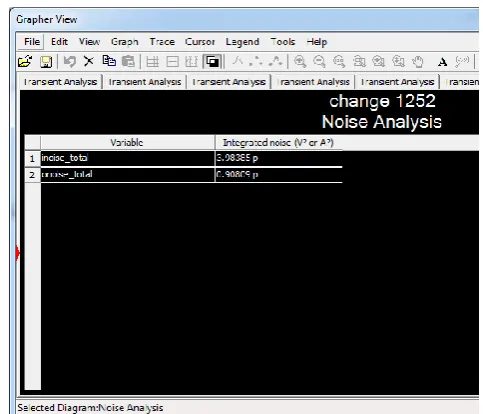Click the integrated noise value in row 1
The height and width of the screenshot is (414, 483).
(279, 158)
